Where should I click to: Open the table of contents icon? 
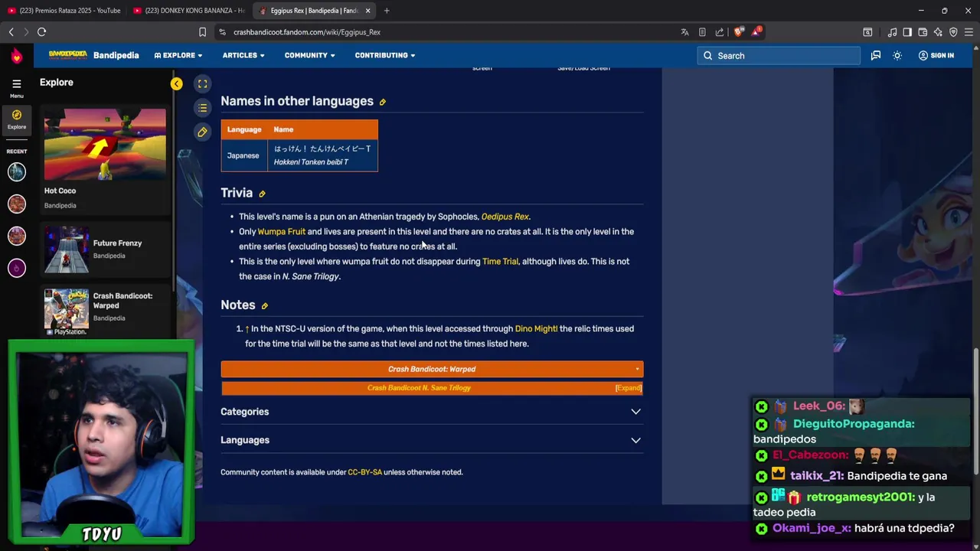click(202, 108)
